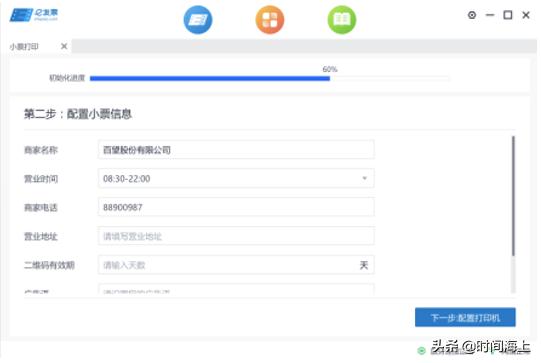Maximize the application window
The height and width of the screenshot is (363, 541).
[x=508, y=15]
